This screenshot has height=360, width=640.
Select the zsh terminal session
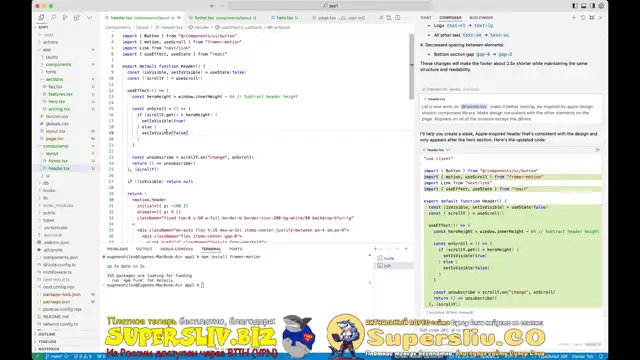click(x=394, y=266)
